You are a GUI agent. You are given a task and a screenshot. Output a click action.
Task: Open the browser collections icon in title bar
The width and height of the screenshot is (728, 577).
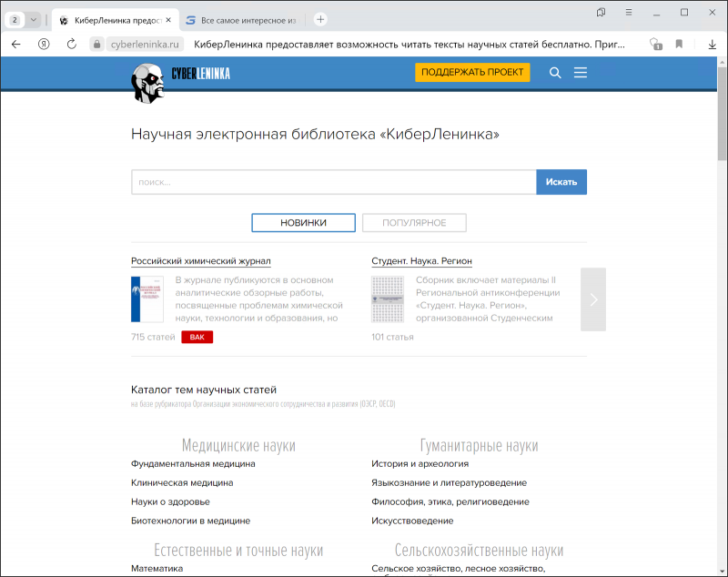(601, 13)
